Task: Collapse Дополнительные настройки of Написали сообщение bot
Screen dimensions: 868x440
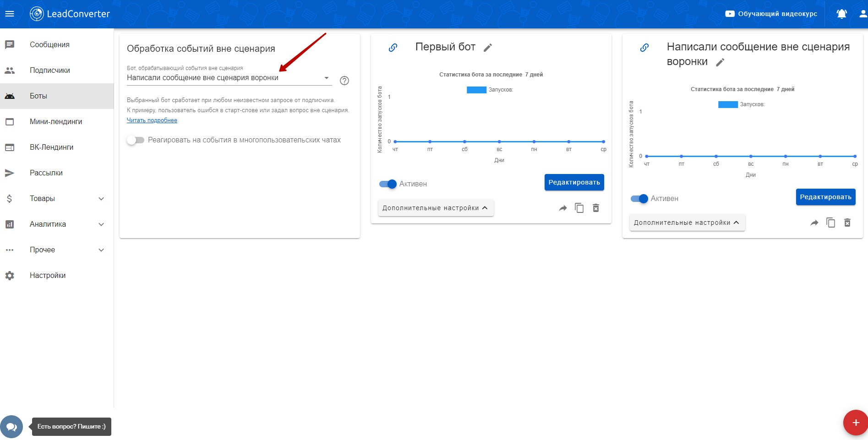Action: 687,223
